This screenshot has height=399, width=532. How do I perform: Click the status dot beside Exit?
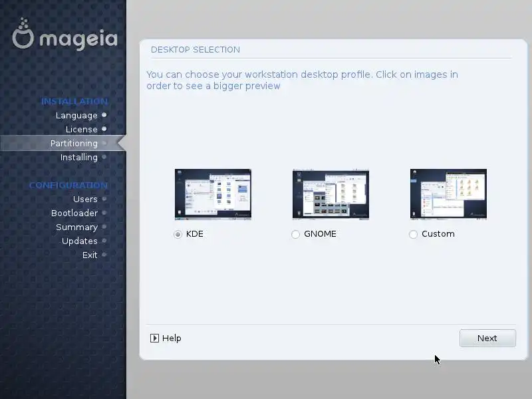(x=104, y=254)
